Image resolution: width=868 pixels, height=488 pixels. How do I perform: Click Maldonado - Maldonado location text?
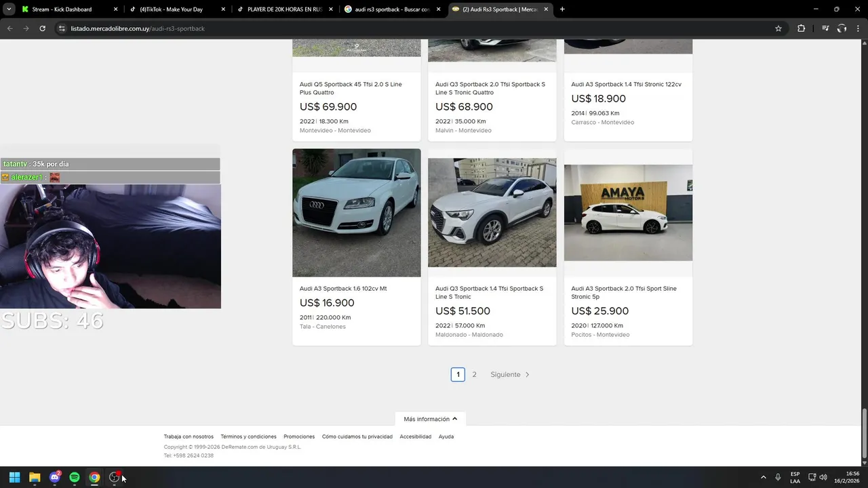pyautogui.click(x=469, y=335)
